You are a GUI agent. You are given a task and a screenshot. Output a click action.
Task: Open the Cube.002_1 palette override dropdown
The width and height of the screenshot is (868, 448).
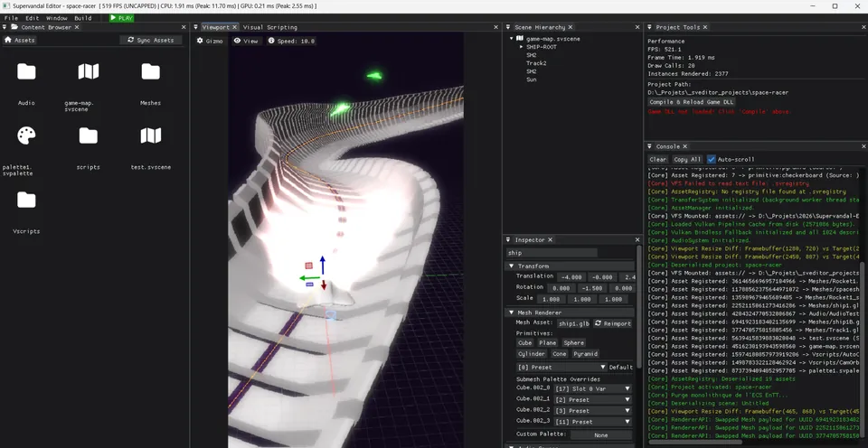[x=592, y=400]
